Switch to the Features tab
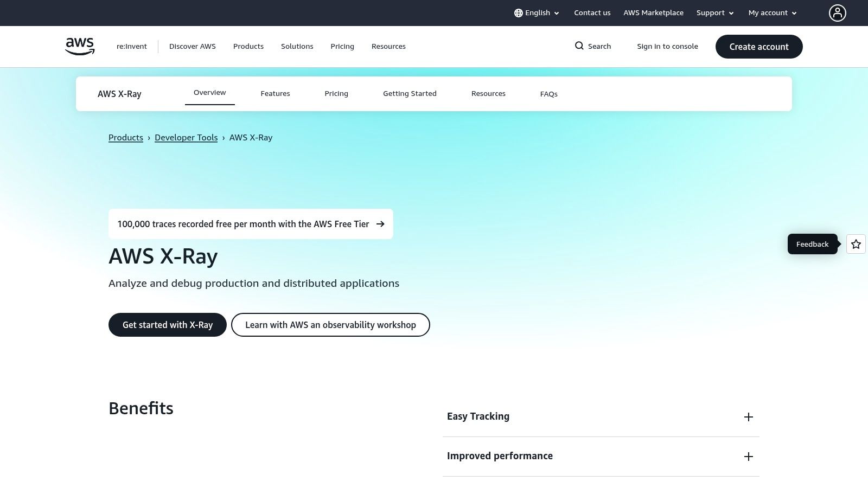 click(x=275, y=93)
